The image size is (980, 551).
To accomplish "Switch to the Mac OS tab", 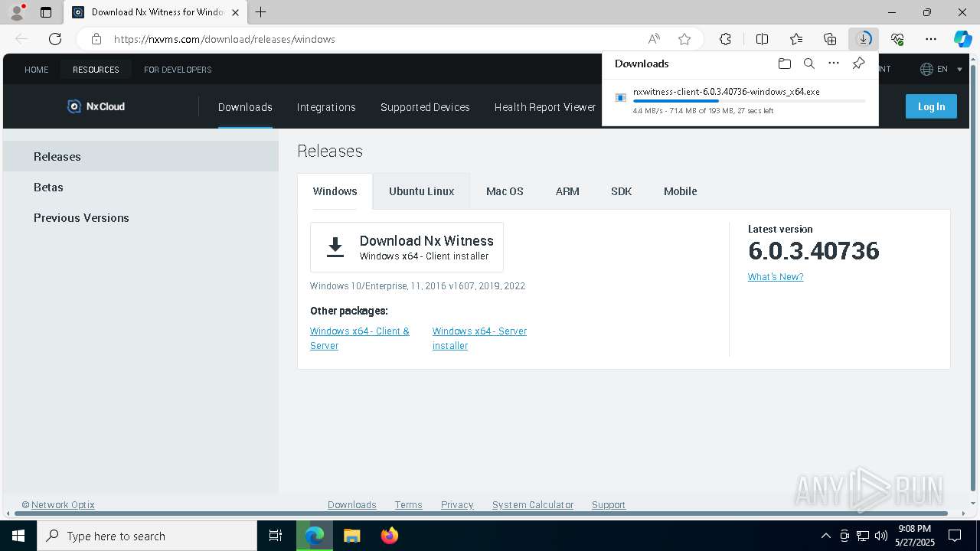I will tap(505, 191).
